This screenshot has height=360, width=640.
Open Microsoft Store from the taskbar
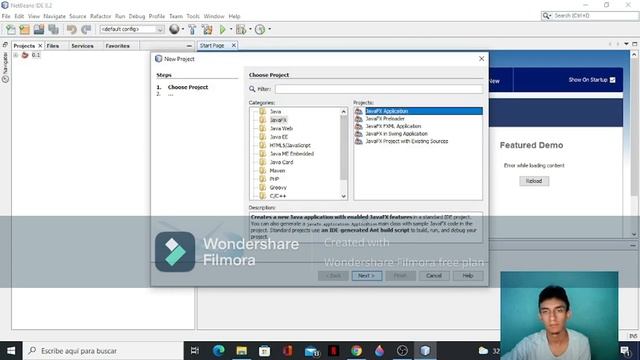[264, 351]
